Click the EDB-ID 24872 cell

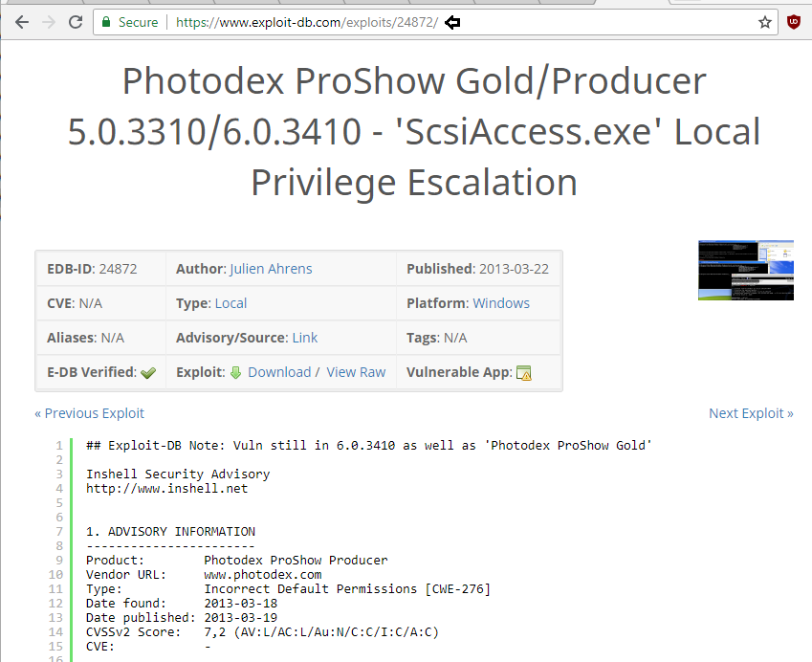pyautogui.click(x=101, y=269)
